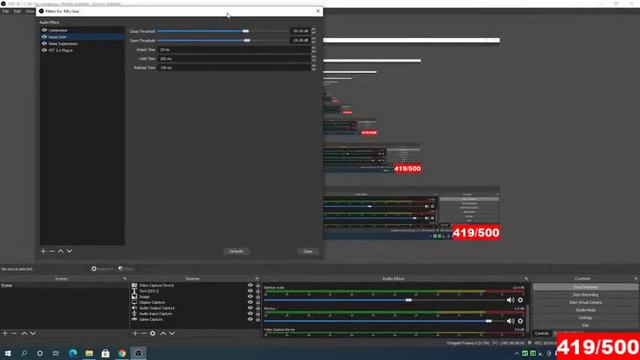Viewport: 640px width, 360px height.
Task: Click the Start Recording button
Action: point(585,295)
